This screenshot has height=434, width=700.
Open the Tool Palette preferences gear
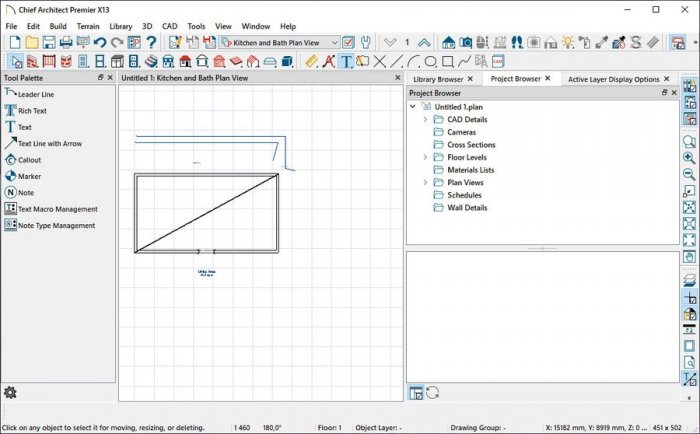pos(10,392)
